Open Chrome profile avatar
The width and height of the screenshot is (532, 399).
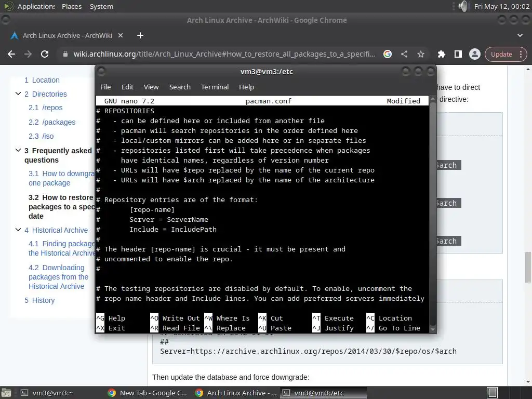pyautogui.click(x=475, y=54)
